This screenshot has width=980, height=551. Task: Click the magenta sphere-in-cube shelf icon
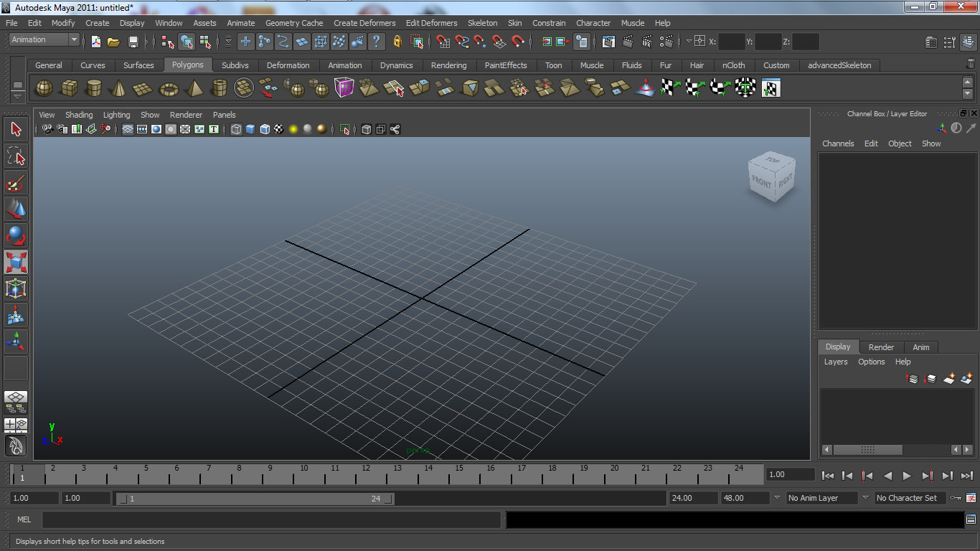pyautogui.click(x=344, y=88)
